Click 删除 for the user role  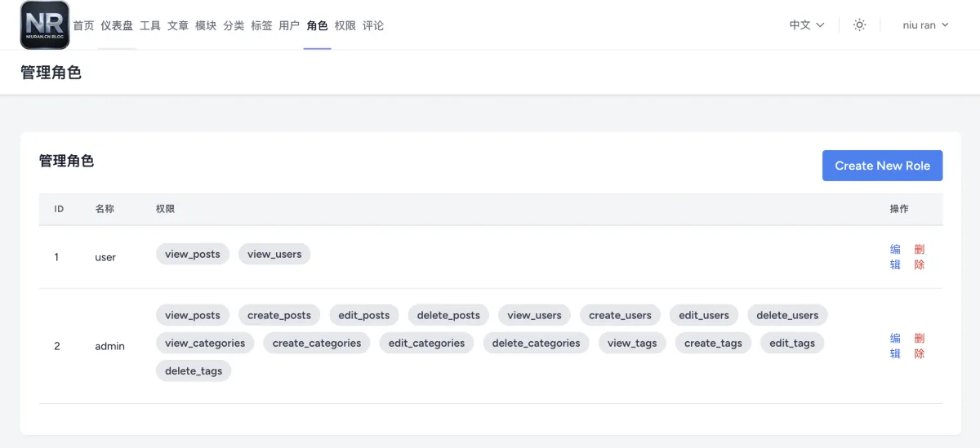point(920,257)
